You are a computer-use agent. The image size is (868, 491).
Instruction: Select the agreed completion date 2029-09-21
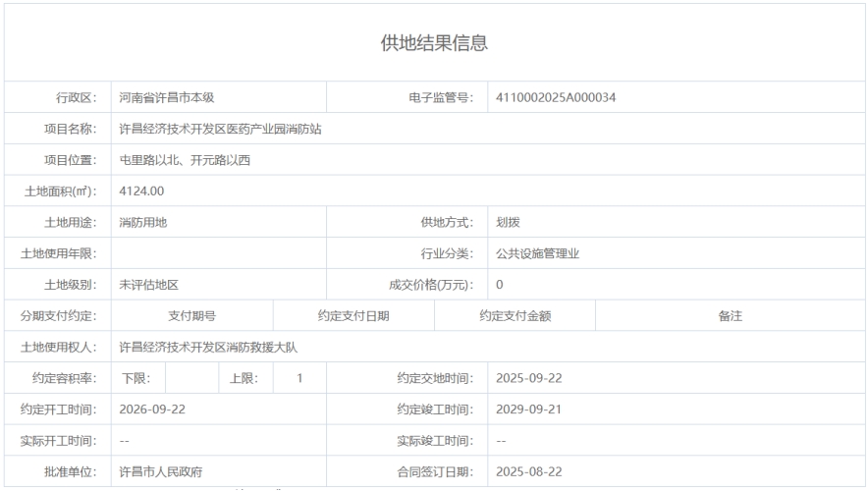[x=529, y=409]
